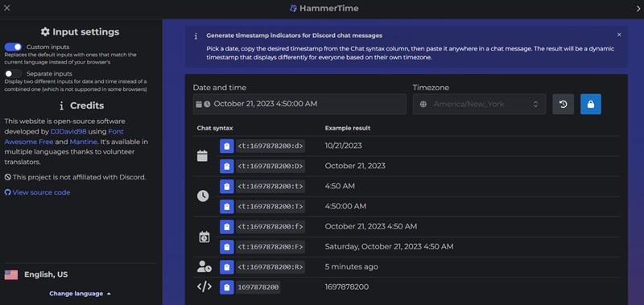The width and height of the screenshot is (644, 305).
Task: Open the Mantine link
Action: tap(83, 142)
